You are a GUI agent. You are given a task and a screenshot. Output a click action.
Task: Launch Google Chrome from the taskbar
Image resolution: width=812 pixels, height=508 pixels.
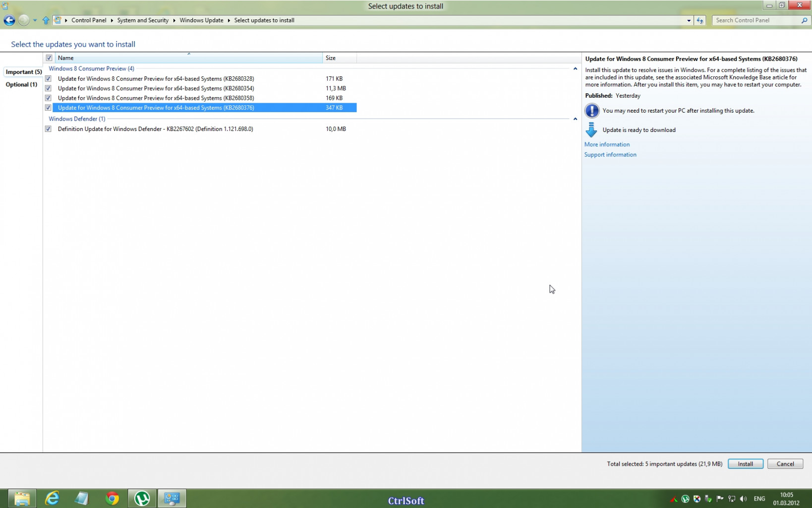(112, 499)
